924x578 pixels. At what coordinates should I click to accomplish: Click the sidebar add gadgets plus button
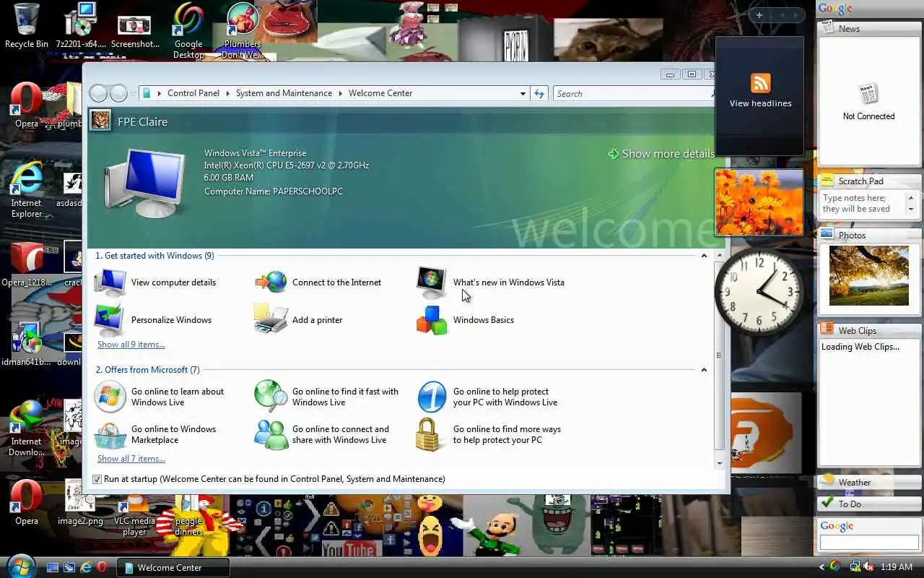pos(759,15)
